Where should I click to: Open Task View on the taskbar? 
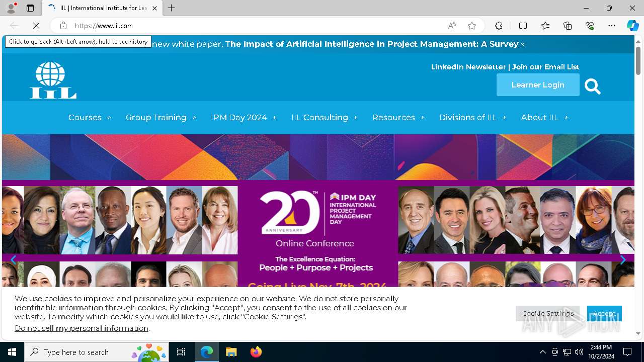click(x=181, y=352)
